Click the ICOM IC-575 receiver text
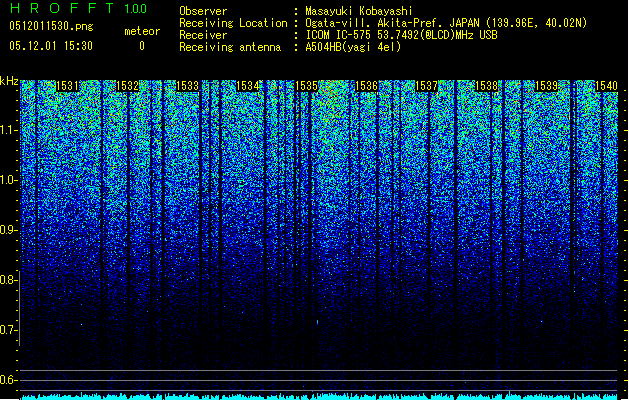Screen dimensions: 629x400 401,35
